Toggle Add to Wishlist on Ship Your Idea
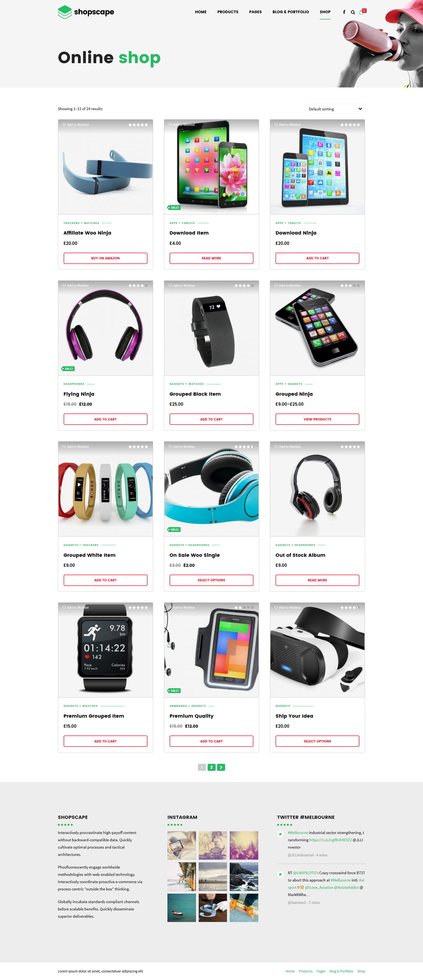 pyautogui.click(x=288, y=608)
